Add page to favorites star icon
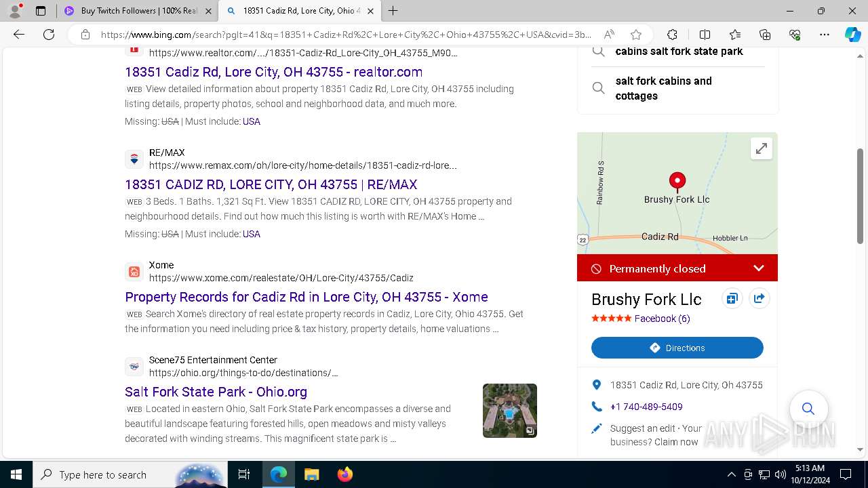The width and height of the screenshot is (868, 488). coord(635,35)
